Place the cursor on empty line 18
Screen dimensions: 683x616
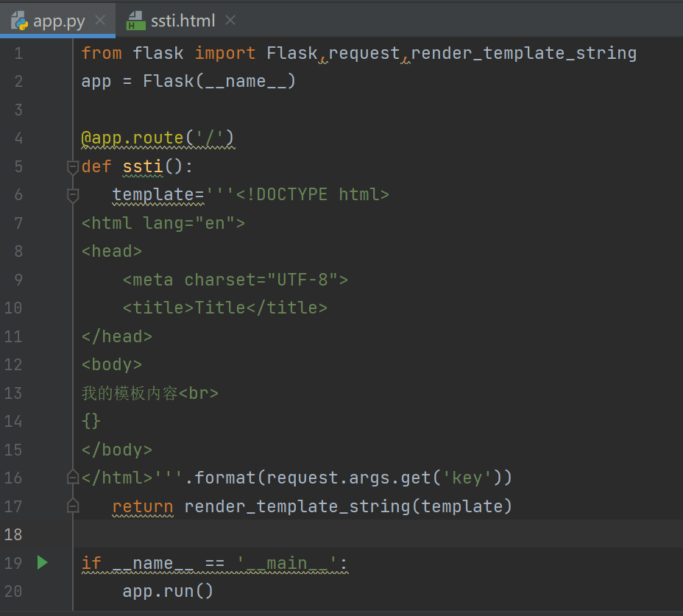(378, 534)
